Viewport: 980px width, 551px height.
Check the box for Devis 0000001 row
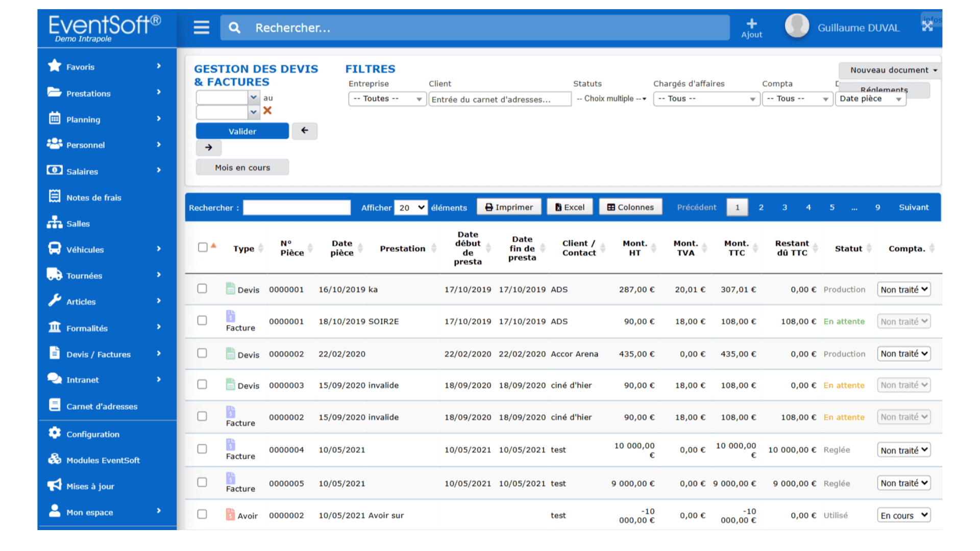(x=202, y=289)
